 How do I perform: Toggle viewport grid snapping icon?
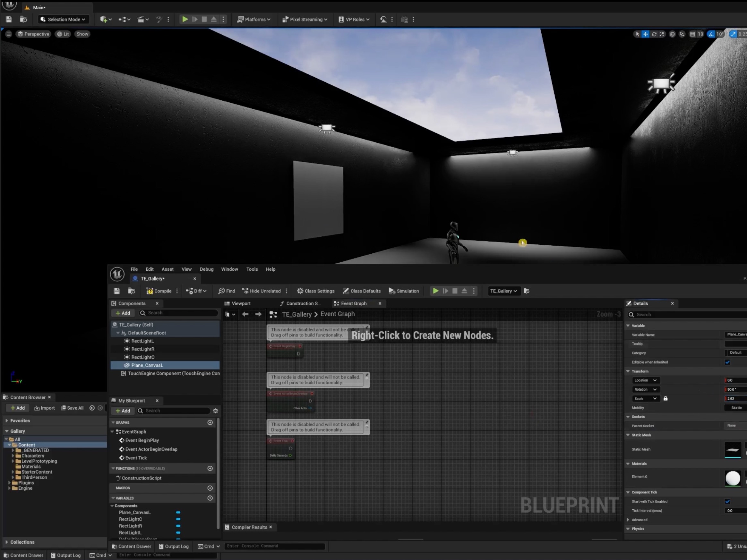tap(692, 34)
